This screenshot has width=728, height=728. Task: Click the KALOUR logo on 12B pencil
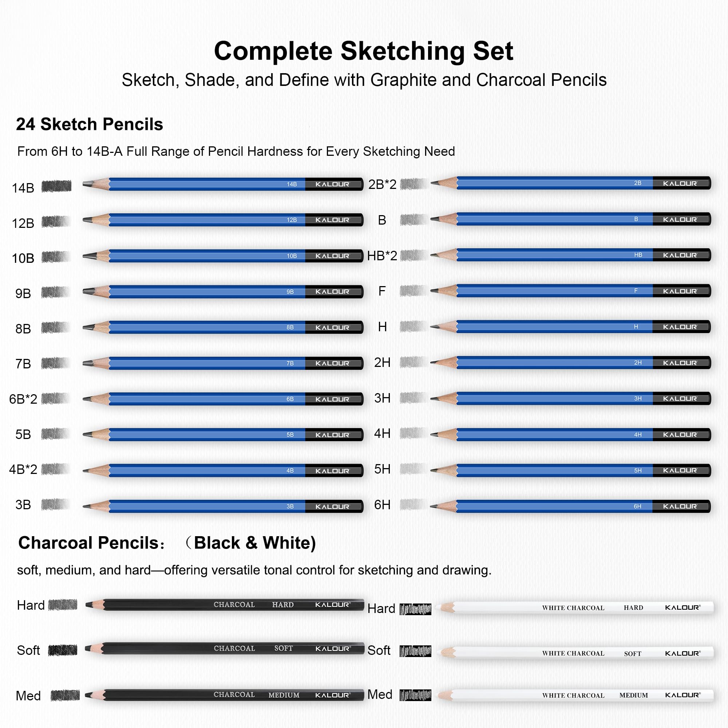point(332,220)
